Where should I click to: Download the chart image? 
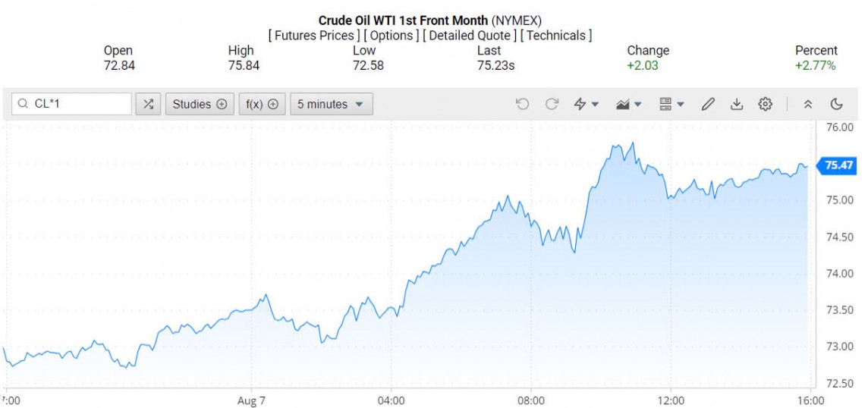(736, 104)
